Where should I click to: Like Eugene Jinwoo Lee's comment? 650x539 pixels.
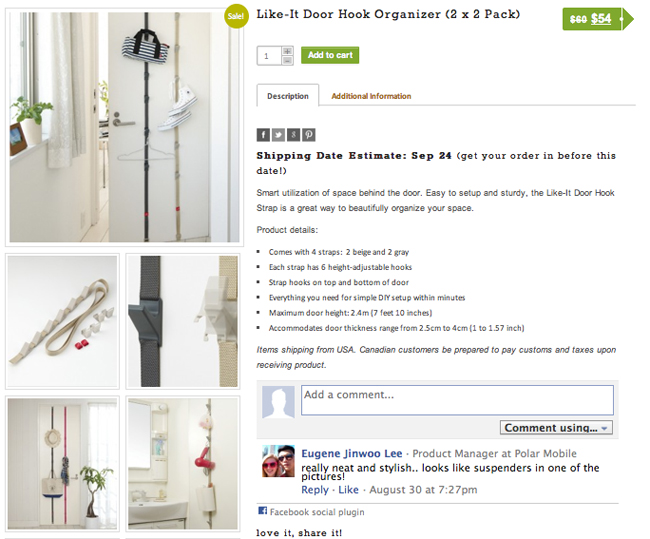coord(348,490)
